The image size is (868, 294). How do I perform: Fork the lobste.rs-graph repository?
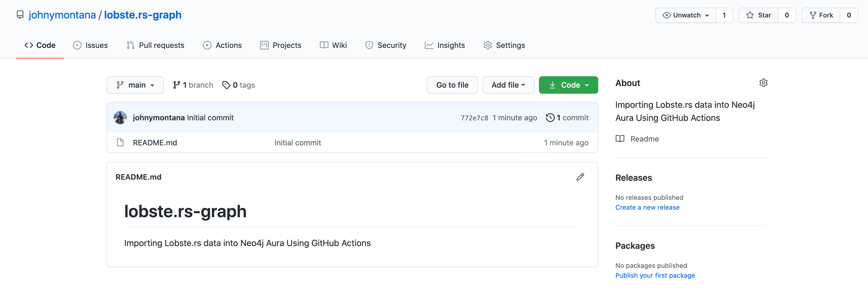tap(821, 15)
